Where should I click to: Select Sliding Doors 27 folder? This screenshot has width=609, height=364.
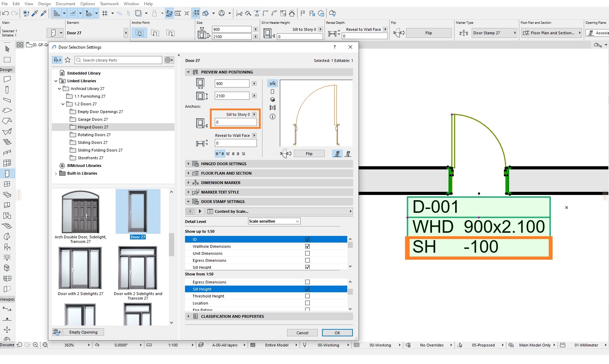[93, 142]
